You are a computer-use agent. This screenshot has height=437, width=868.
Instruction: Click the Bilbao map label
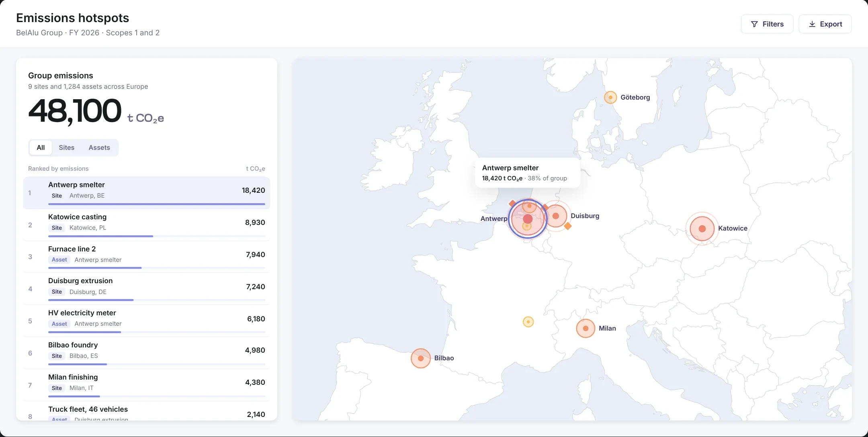[444, 358]
